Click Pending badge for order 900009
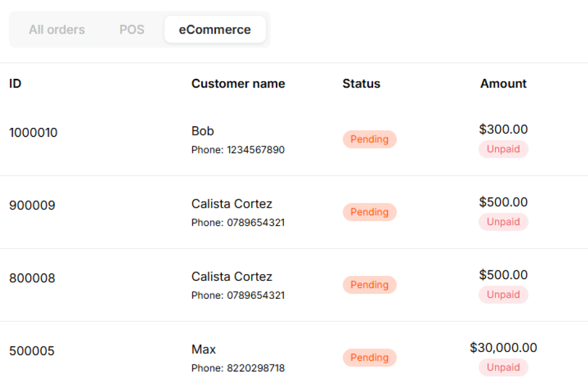The image size is (588, 389). click(x=369, y=212)
